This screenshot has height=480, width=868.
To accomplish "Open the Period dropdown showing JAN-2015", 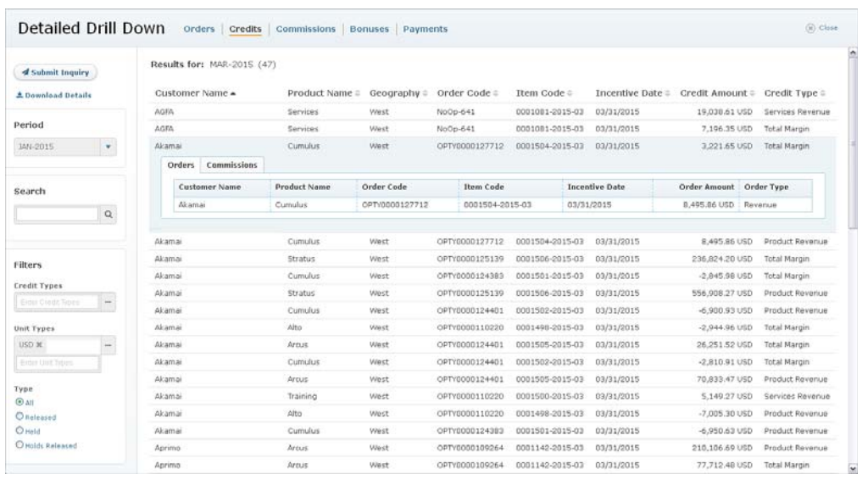I will (65, 147).
